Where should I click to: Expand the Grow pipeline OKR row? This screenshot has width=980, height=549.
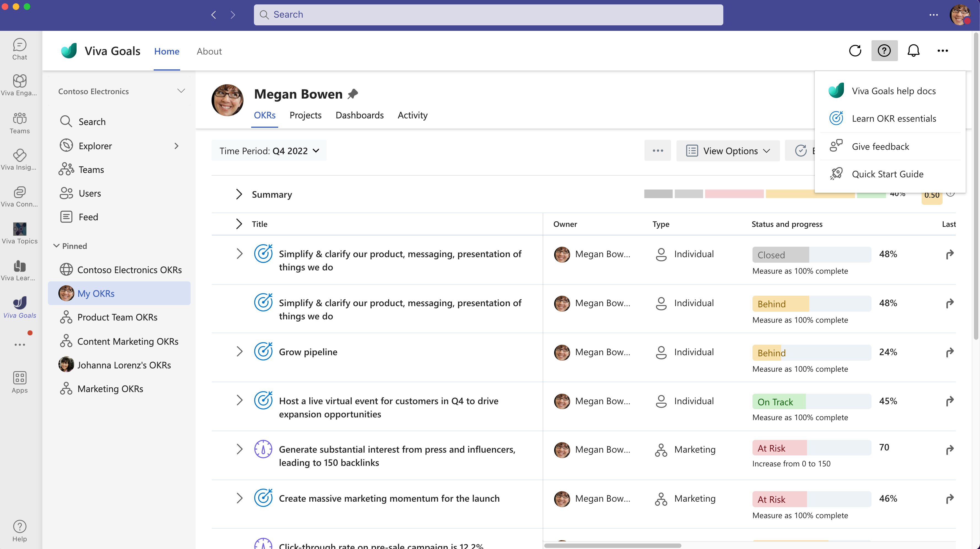[x=239, y=351]
